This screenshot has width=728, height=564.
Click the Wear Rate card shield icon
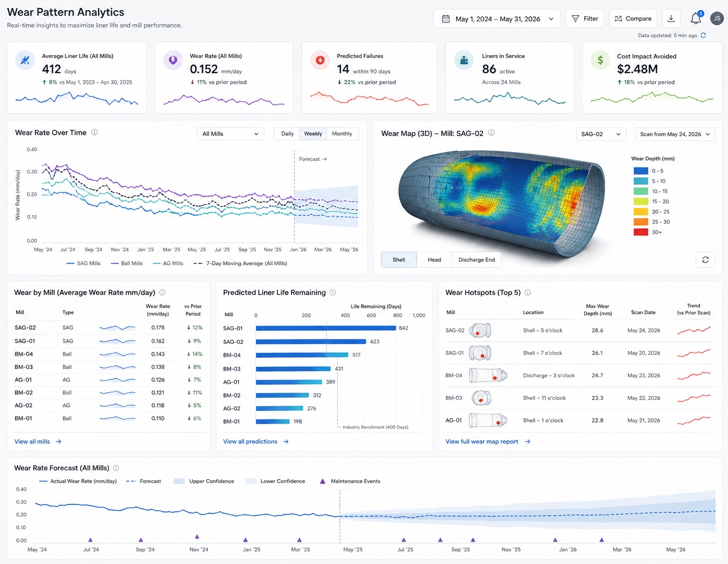(x=173, y=60)
